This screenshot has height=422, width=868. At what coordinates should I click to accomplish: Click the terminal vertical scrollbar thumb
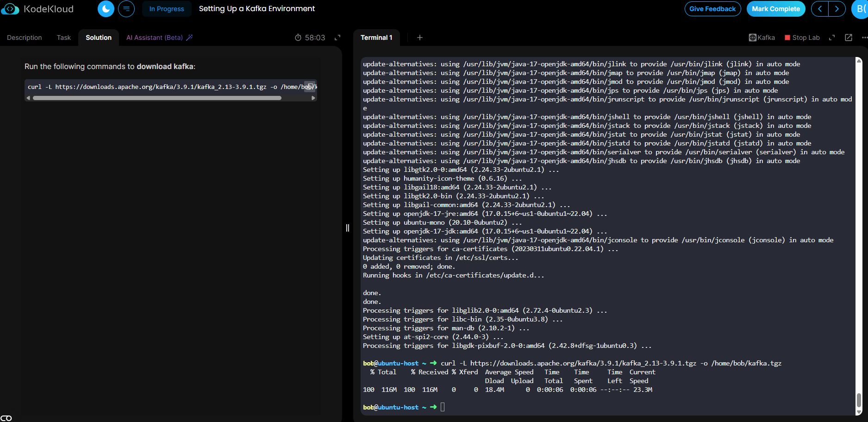(x=859, y=400)
